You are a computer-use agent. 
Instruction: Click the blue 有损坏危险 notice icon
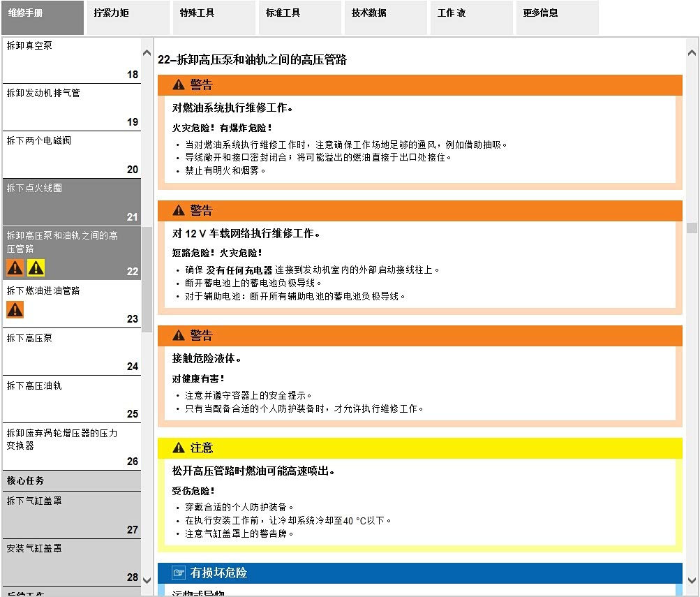[179, 573]
